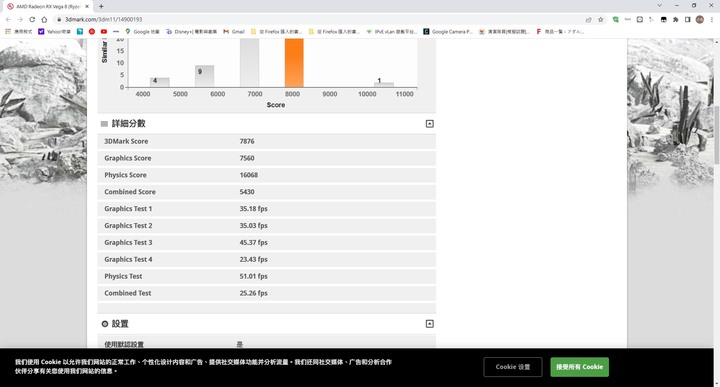Click the Combined Test row label
Image resolution: width=720 pixels, height=387 pixels.
pyautogui.click(x=128, y=293)
